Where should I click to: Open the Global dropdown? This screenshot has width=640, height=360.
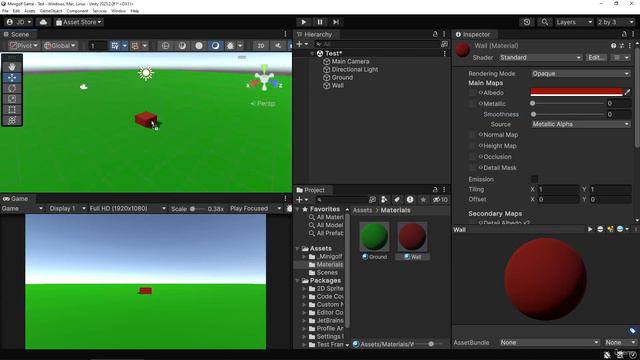[x=60, y=46]
